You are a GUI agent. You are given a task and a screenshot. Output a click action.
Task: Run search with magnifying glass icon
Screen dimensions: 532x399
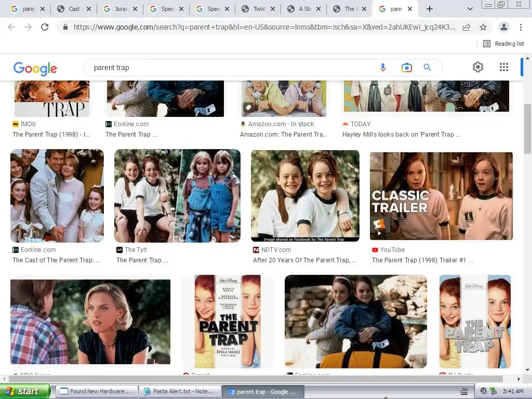click(x=427, y=68)
